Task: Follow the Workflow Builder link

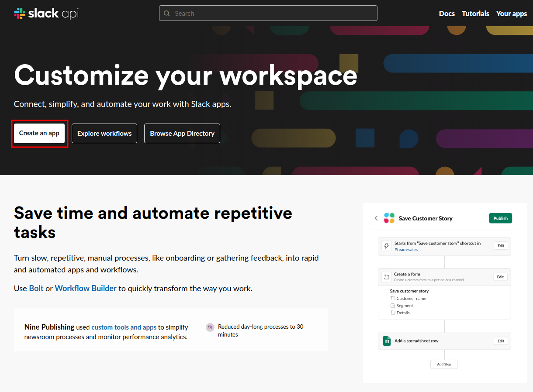Action: [86, 289]
